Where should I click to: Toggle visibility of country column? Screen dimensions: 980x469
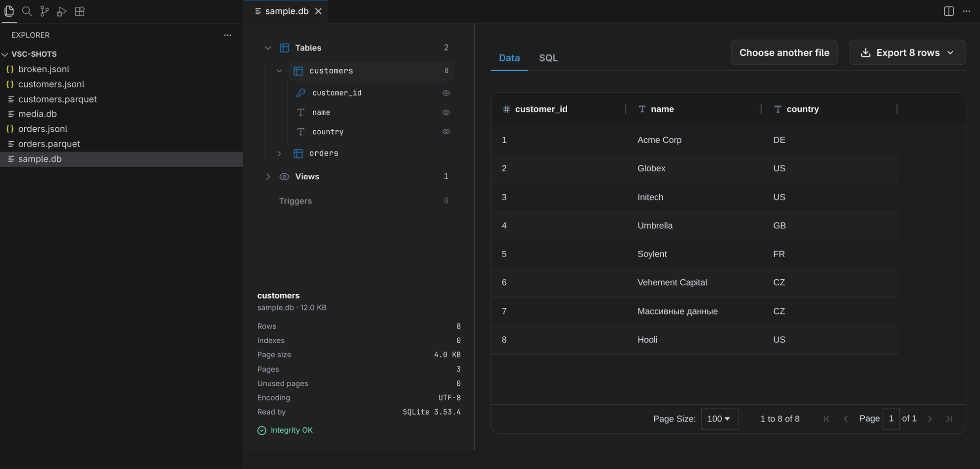coord(446,132)
